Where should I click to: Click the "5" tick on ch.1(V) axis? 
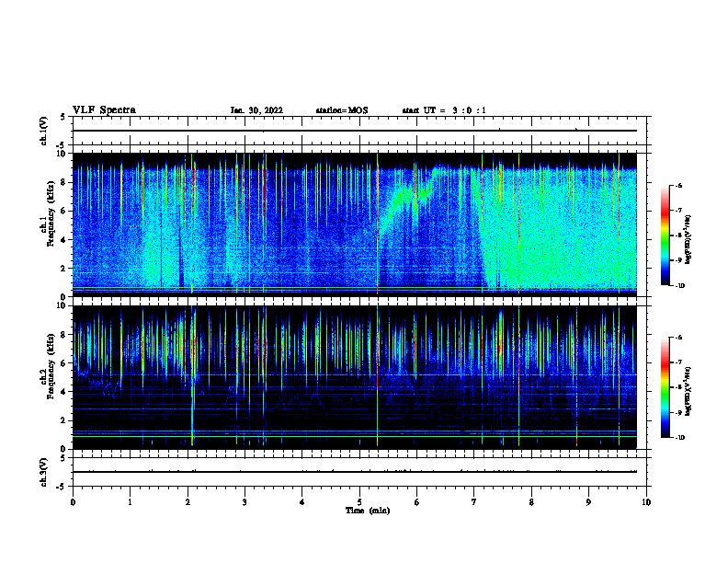tap(63, 118)
